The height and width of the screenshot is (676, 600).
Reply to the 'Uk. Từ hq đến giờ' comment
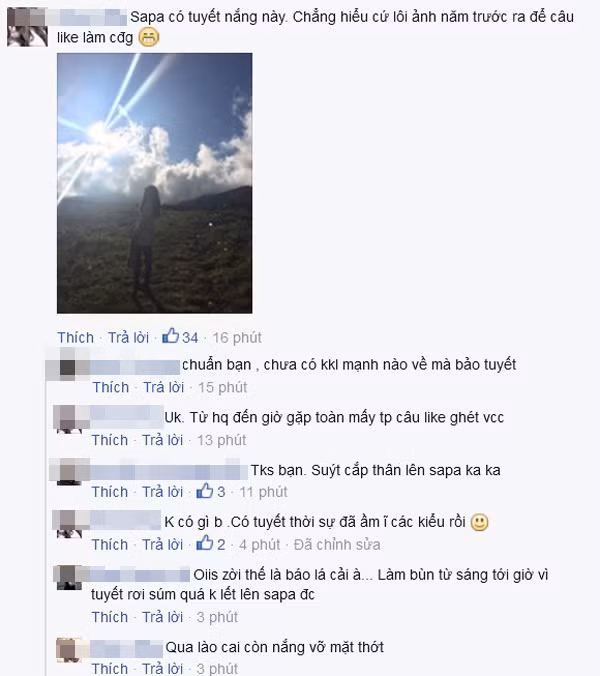pos(162,440)
